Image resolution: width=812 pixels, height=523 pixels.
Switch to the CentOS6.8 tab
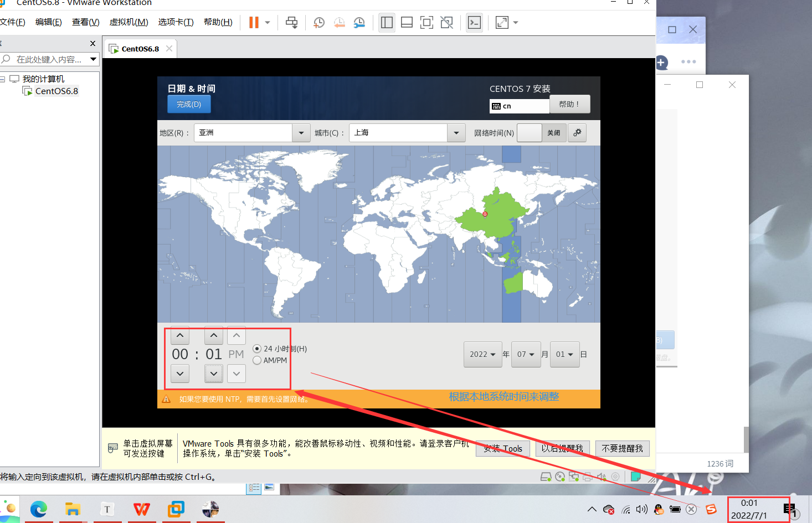[140, 49]
